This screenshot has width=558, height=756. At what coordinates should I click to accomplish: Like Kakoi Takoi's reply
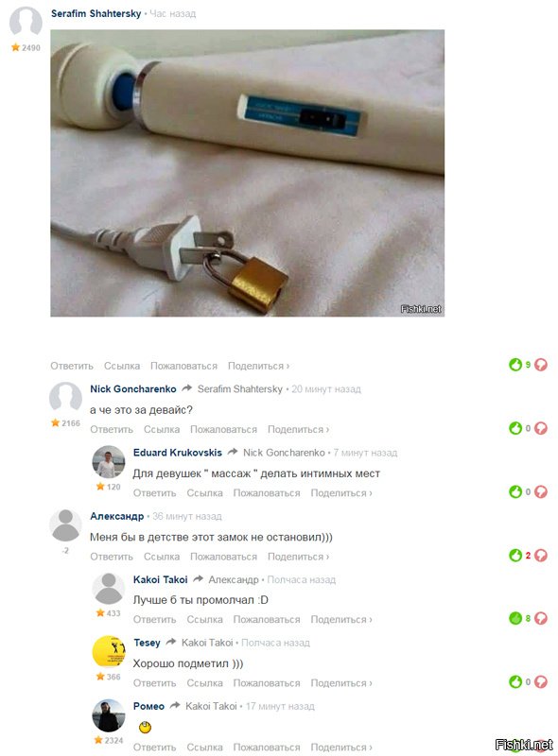pyautogui.click(x=515, y=618)
